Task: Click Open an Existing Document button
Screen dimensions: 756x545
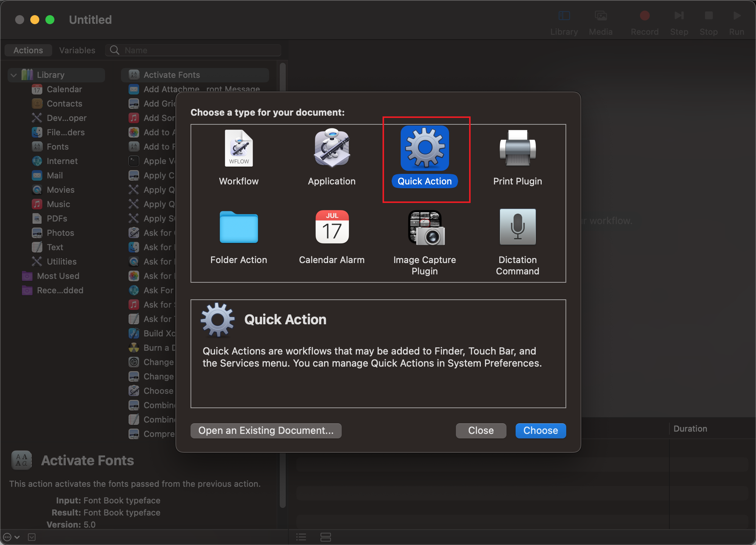Action: pyautogui.click(x=266, y=430)
